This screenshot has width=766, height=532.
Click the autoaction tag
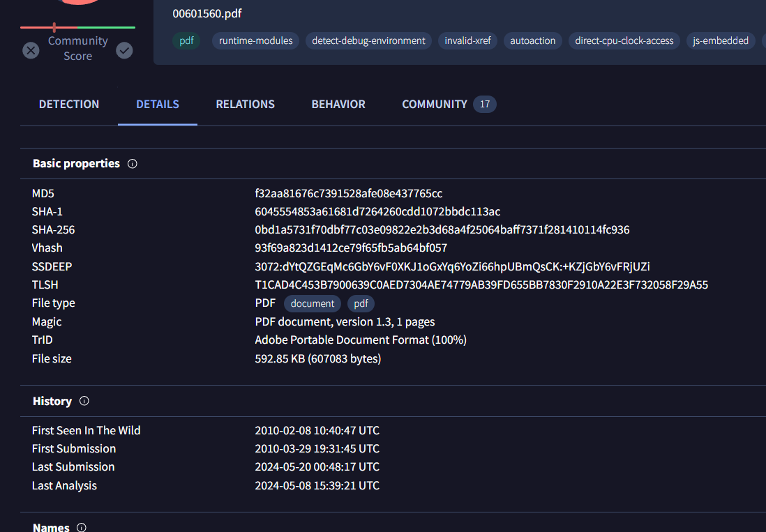[x=532, y=40]
